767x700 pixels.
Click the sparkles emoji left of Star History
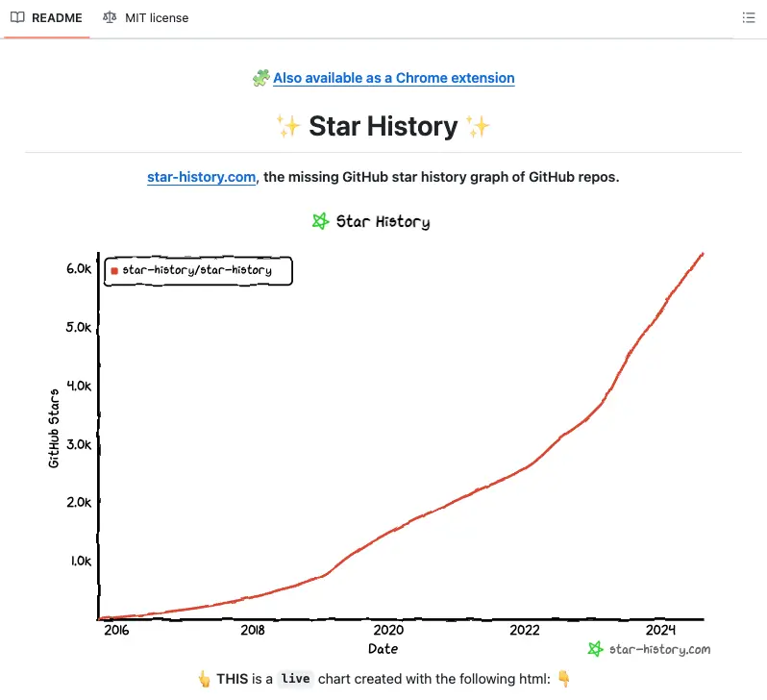click(288, 126)
